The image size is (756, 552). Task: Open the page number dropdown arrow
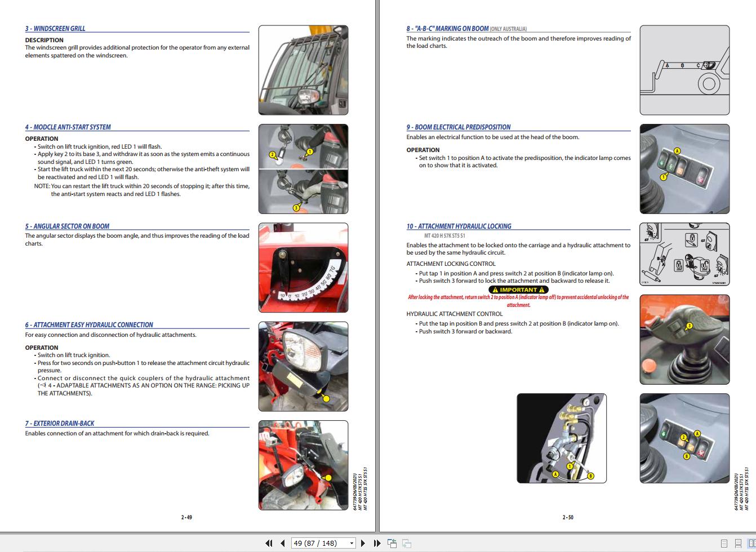coord(352,544)
